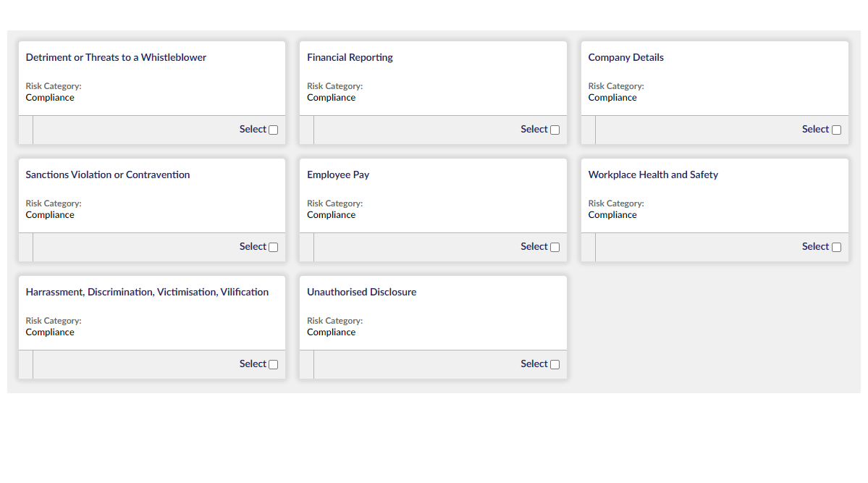
Task: Check the Select box on Financial Reporting card
Action: pyautogui.click(x=555, y=130)
